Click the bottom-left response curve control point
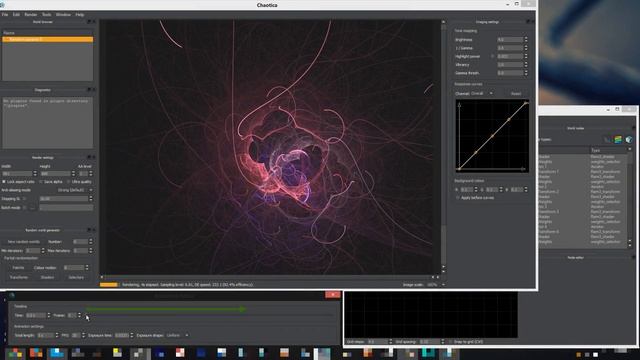Screen dimensions: 640x360 (460, 168)
